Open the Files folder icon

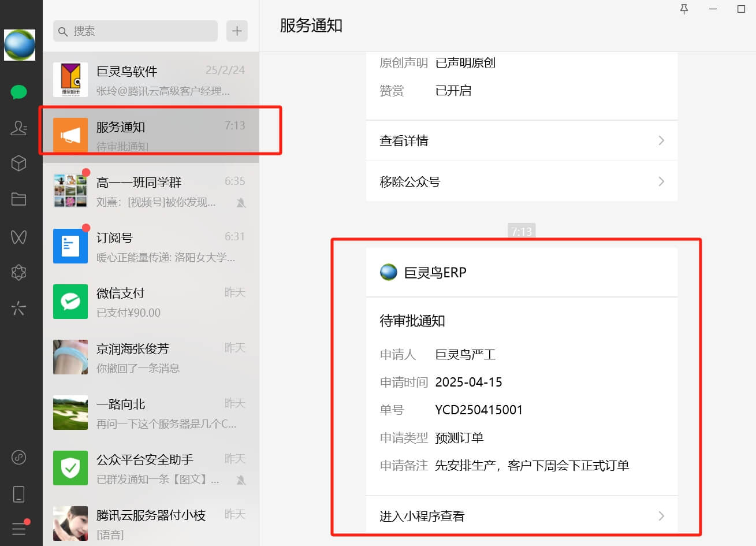(19, 199)
